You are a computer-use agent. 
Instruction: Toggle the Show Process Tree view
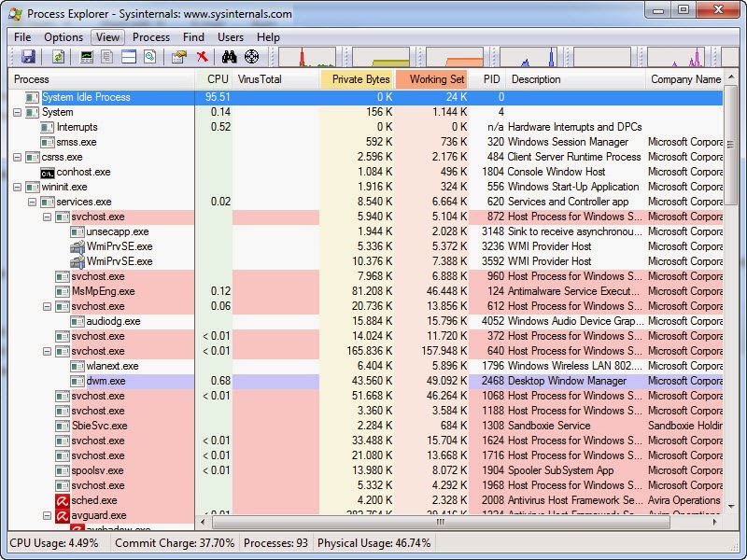[x=107, y=55]
